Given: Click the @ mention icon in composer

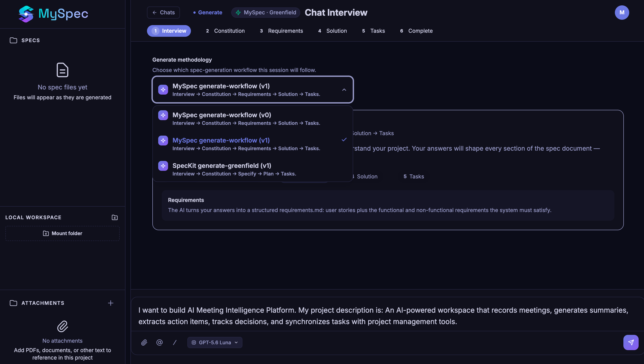Looking at the screenshot, I should click(x=160, y=342).
